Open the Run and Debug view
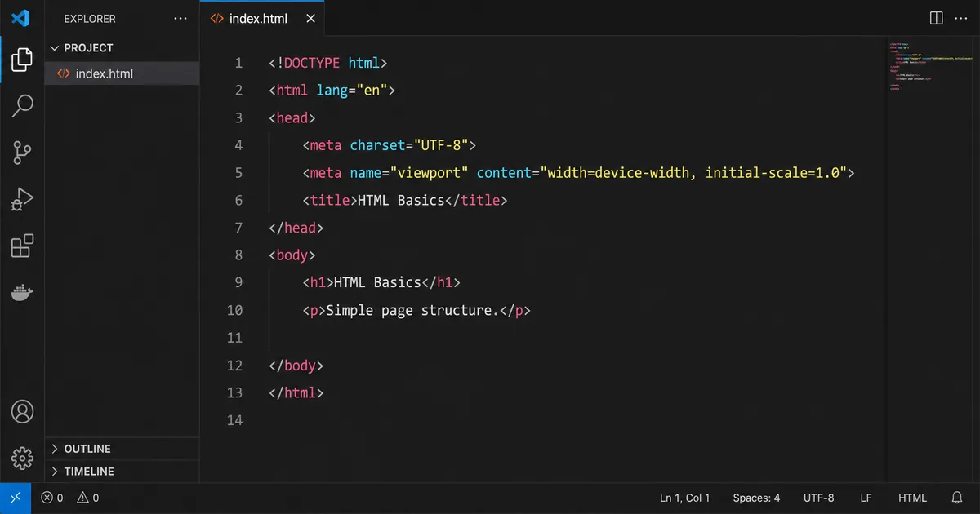980x514 pixels. 22,199
